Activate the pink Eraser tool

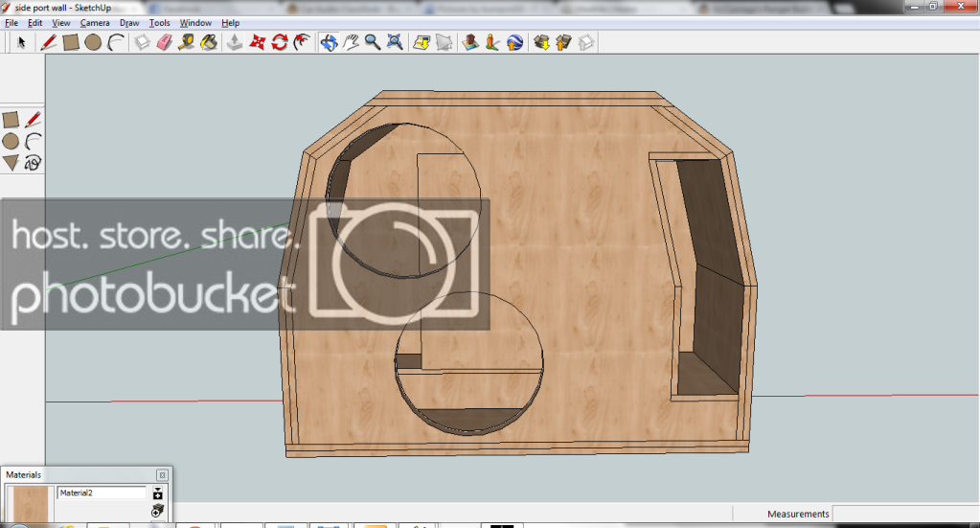[165, 42]
